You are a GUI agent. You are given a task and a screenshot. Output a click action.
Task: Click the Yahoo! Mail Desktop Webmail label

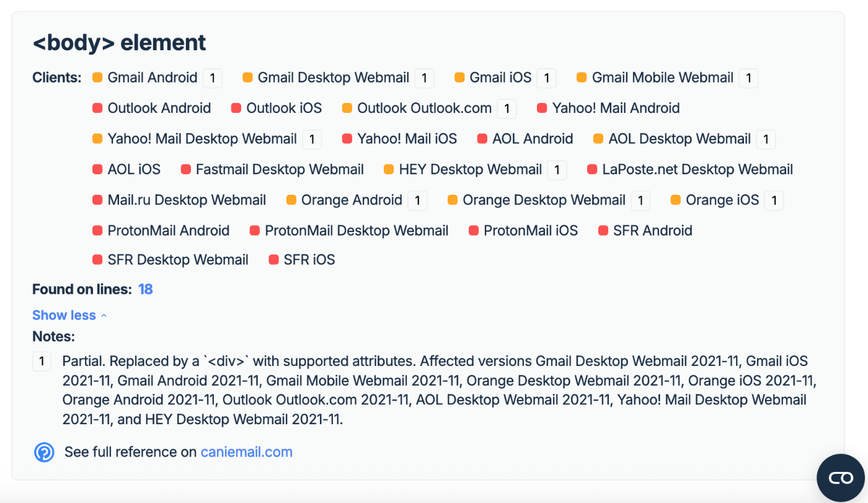click(202, 138)
